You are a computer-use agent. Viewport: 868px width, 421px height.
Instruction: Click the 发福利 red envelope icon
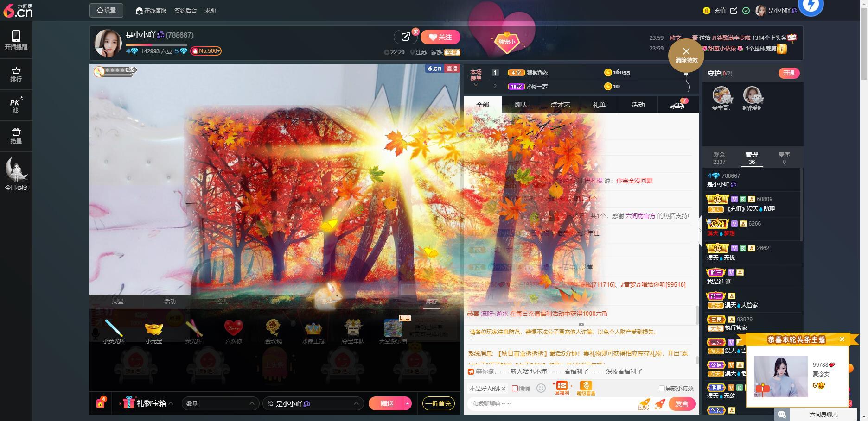click(x=562, y=388)
